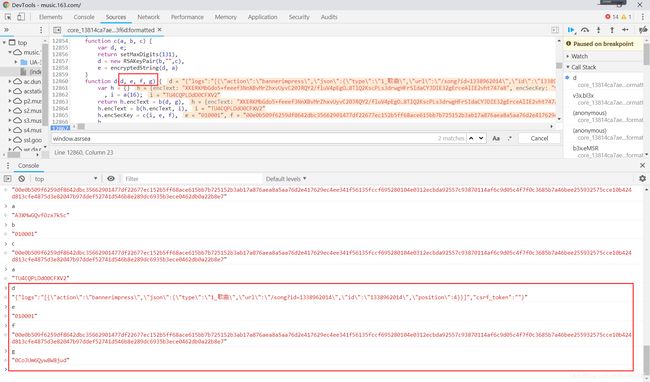650x382 pixels.
Task: Open the Security tab
Action: (299, 17)
